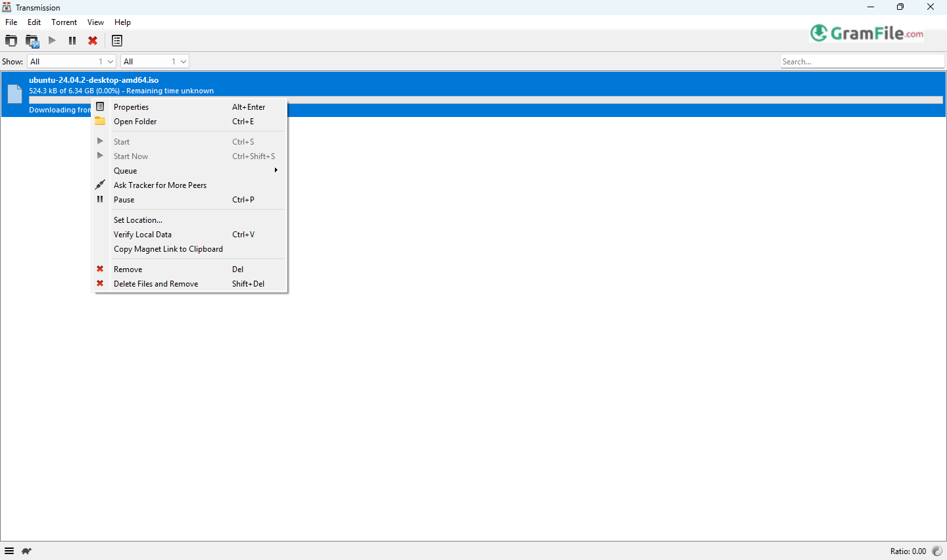Image resolution: width=947 pixels, height=560 pixels.
Task: Click the Open Folder yellow folder icon
Action: (100, 121)
